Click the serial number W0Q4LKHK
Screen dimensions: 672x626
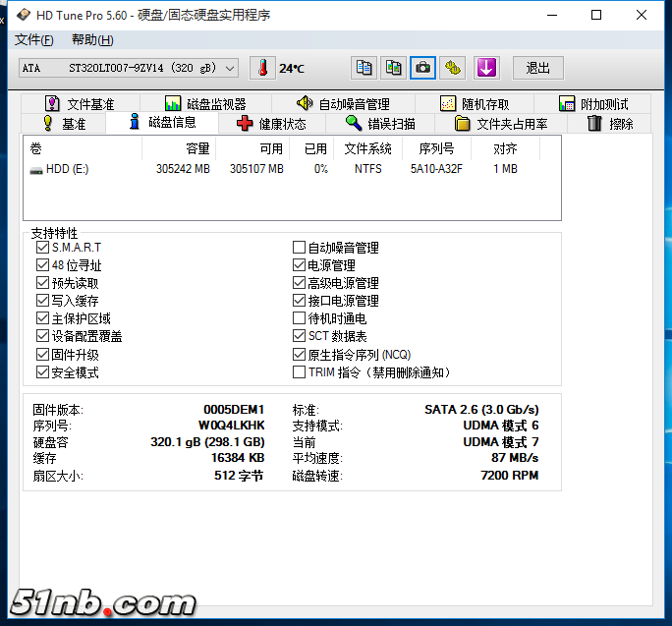point(232,426)
